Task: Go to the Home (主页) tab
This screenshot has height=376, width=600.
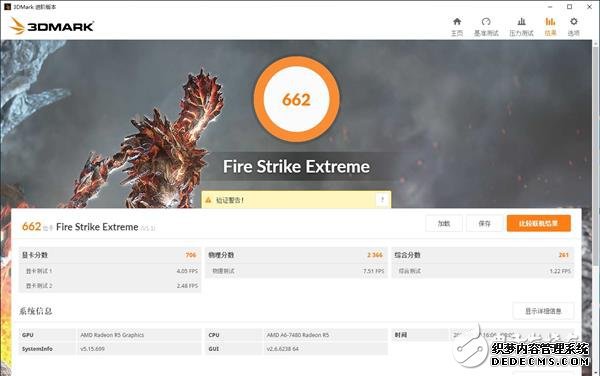Action: 457,27
